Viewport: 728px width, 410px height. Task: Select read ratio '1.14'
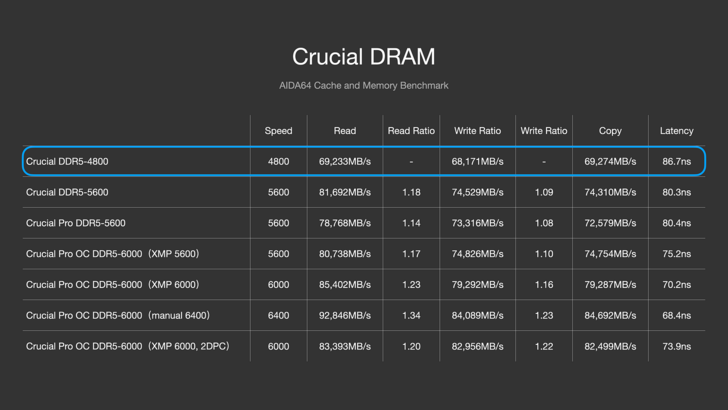pos(411,223)
